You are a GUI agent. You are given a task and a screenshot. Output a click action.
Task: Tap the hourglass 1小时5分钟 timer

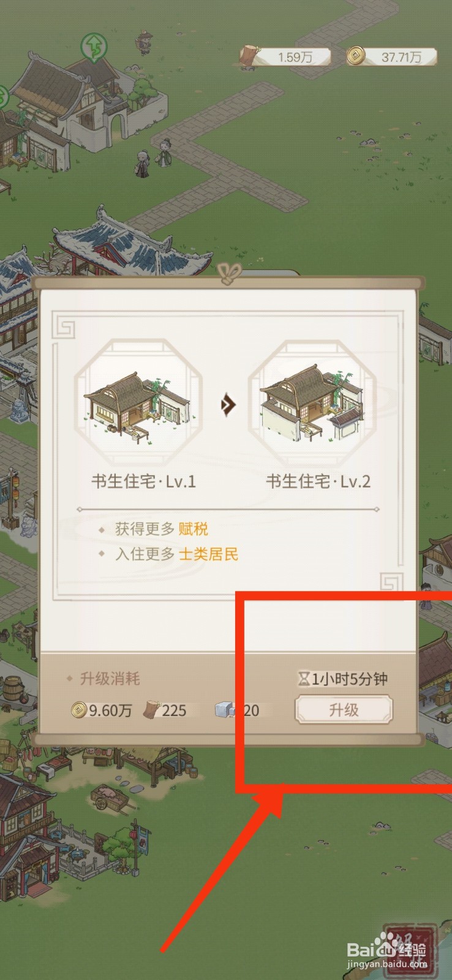(x=343, y=679)
